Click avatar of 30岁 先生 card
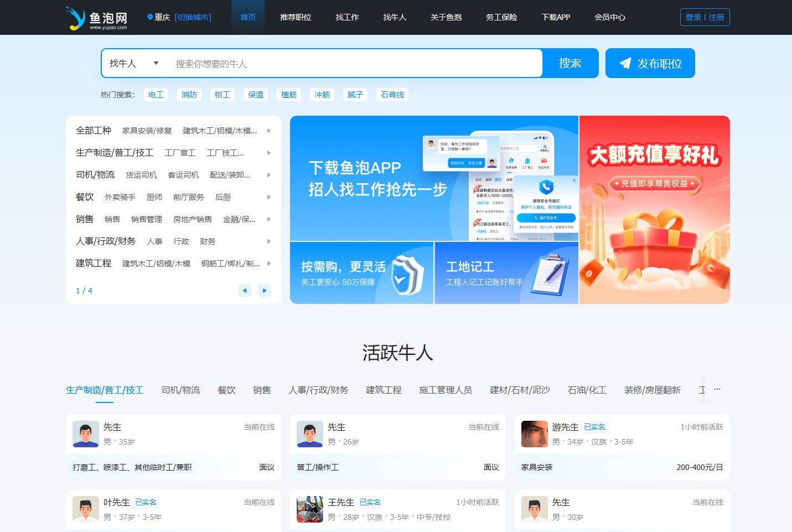The width and height of the screenshot is (792, 532). 535,509
